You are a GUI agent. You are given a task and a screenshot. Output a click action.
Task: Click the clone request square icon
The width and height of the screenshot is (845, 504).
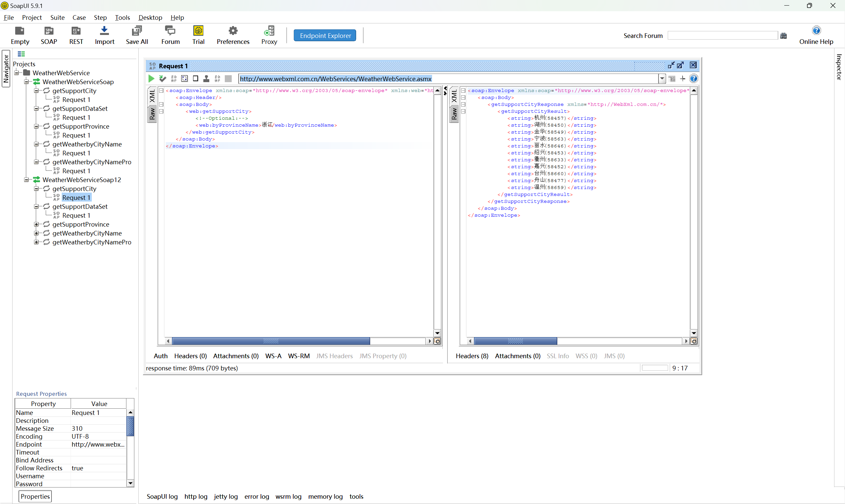(x=195, y=79)
